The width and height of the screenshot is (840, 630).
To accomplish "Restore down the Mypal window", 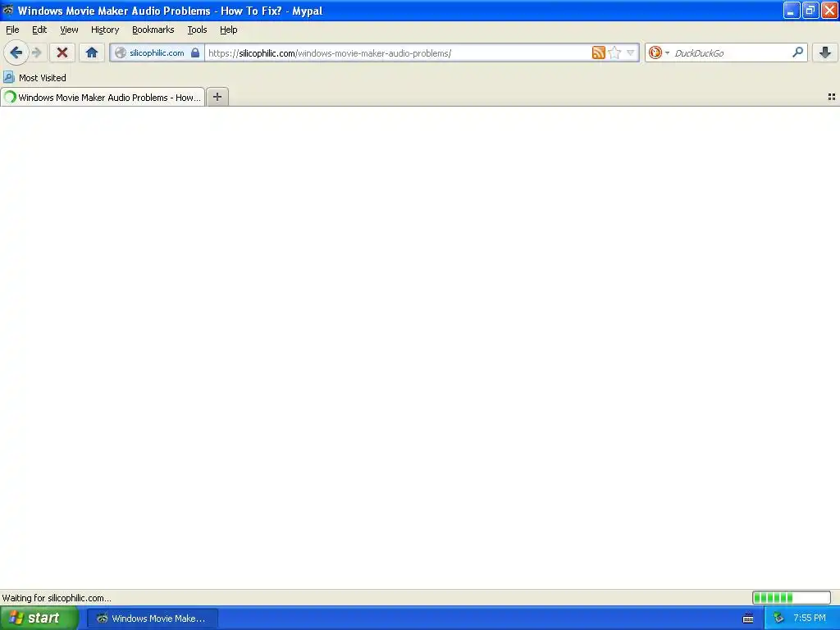I will [810, 10].
